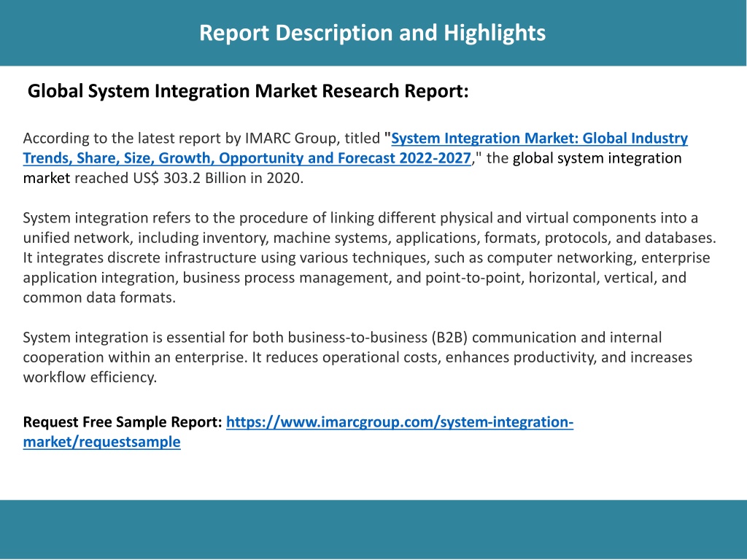Click the paragraph starting "System integration is essential"

[x=357, y=357]
